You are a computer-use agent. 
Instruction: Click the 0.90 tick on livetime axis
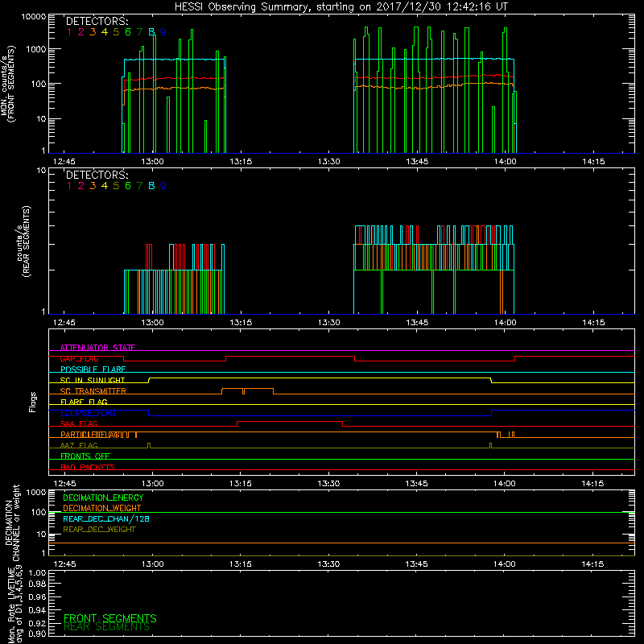tap(37, 634)
